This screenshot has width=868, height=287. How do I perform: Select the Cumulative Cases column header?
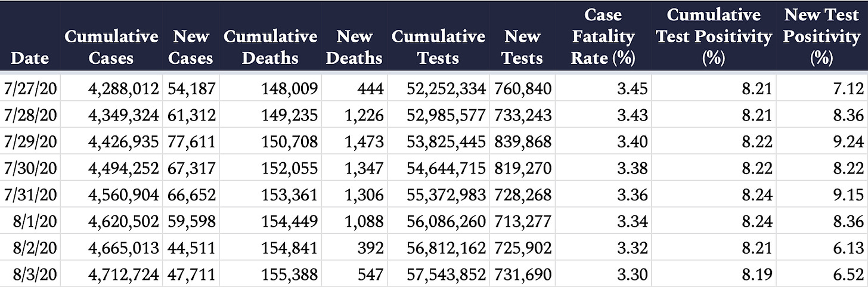coord(111,47)
